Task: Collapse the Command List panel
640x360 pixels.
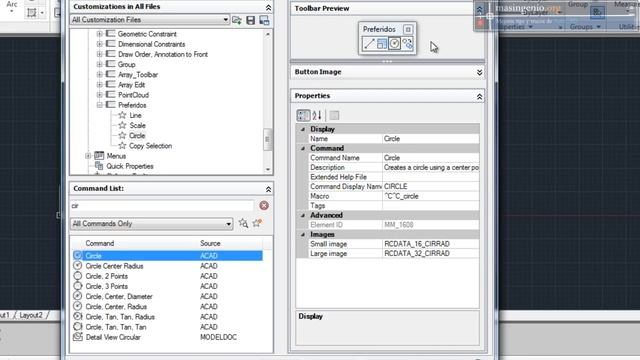Action: (268, 189)
